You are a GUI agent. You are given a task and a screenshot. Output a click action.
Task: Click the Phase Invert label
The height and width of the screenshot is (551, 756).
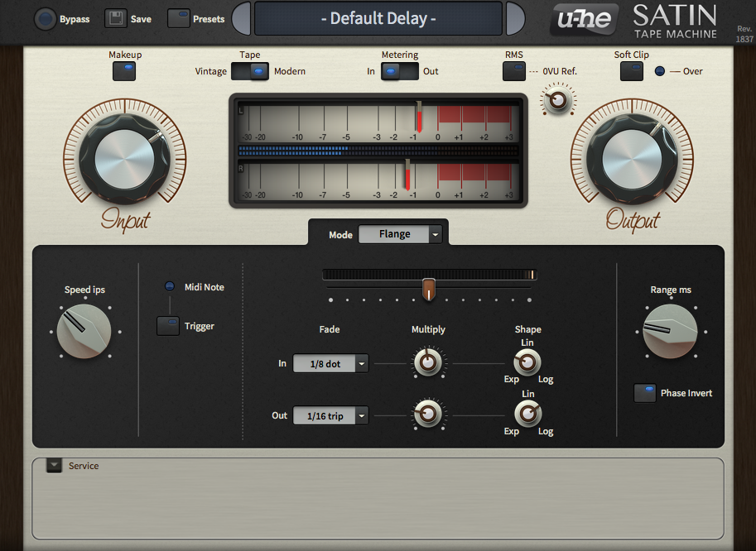pos(686,393)
